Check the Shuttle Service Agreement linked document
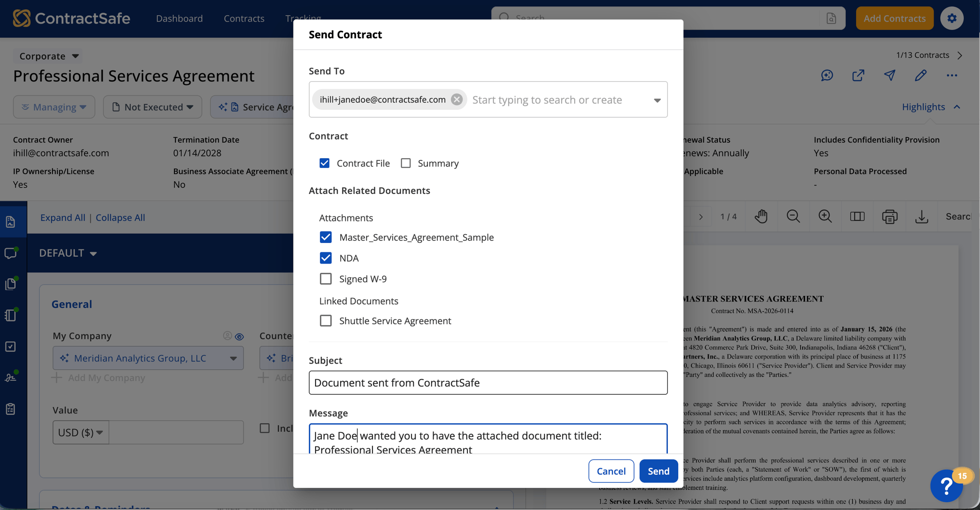Image resolution: width=980 pixels, height=510 pixels. pos(325,320)
